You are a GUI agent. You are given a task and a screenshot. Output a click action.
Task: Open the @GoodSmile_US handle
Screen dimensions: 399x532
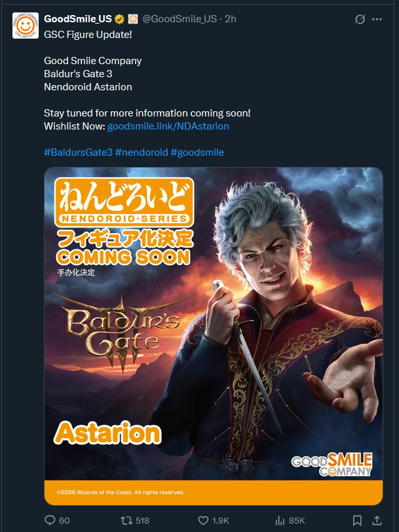[180, 19]
